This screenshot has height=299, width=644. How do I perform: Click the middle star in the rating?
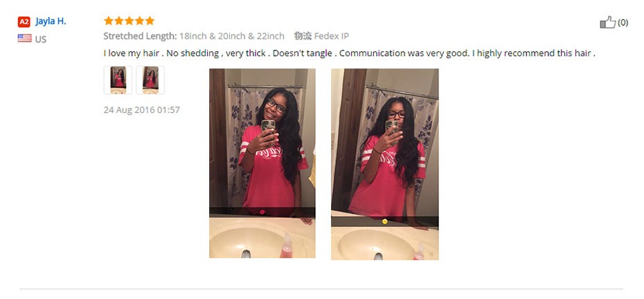click(x=129, y=21)
